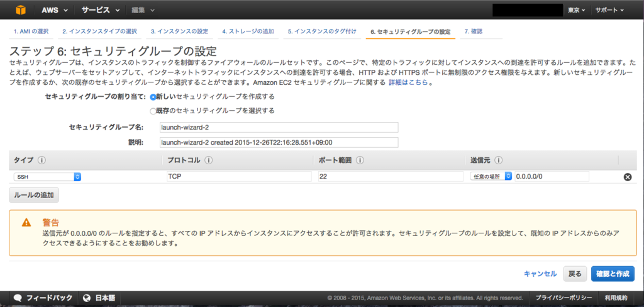Image resolution: width=644 pixels, height=307 pixels.
Task: Click the orange warning triangle icon
Action: coord(26,223)
